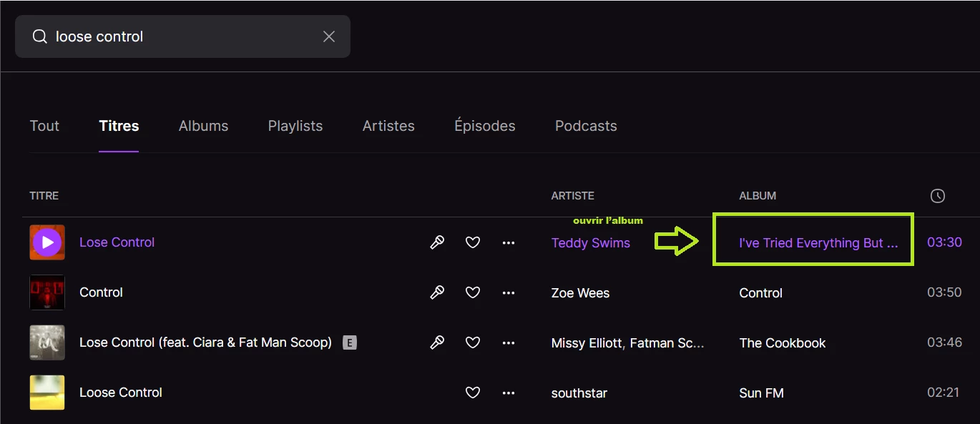Open the three-dot menu for Zoe Wees track
The width and height of the screenshot is (980, 424).
[509, 292]
